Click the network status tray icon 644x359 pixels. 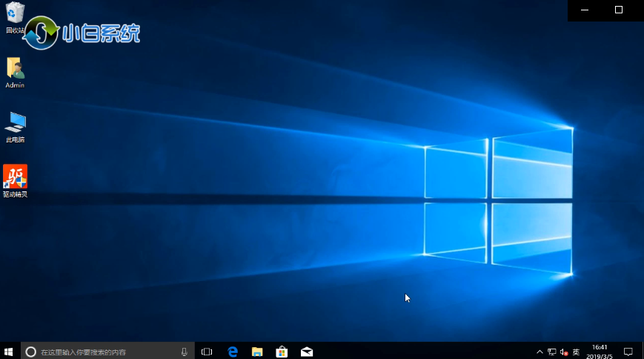coord(552,352)
